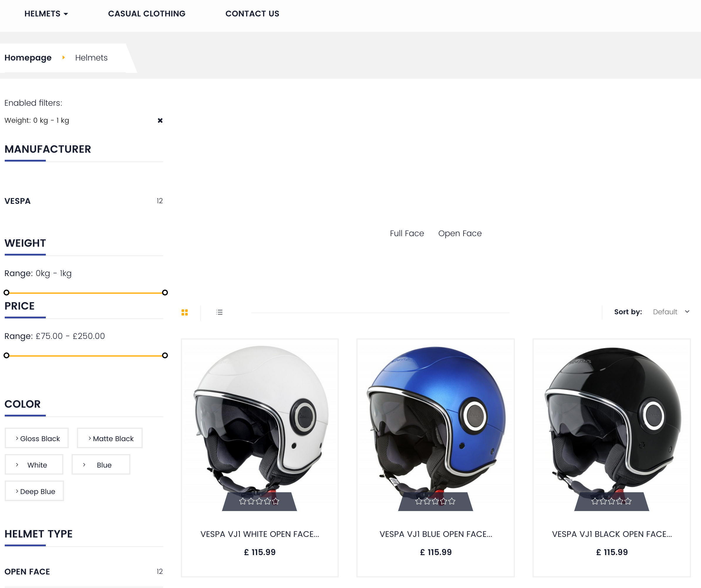Open the Full Face subcategory link

[407, 233]
